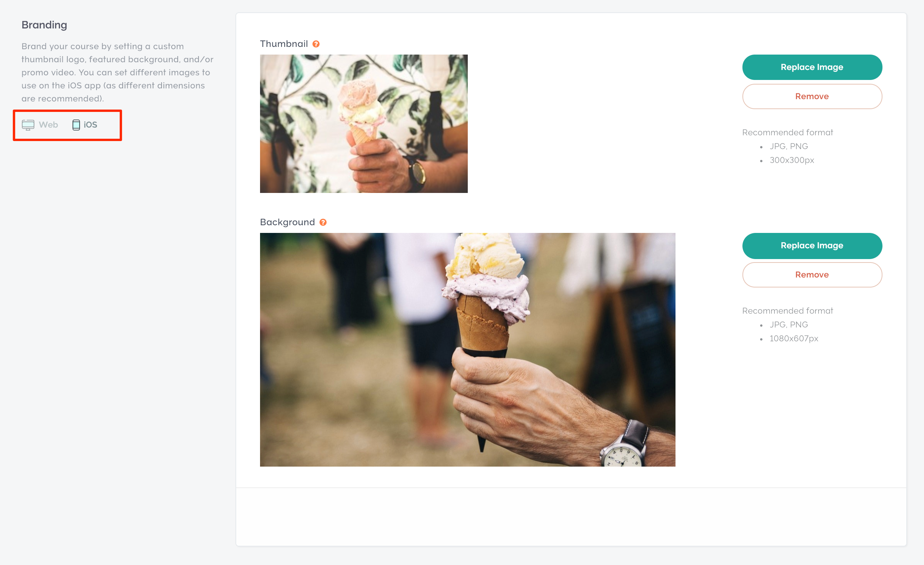Click Recommended format label under Thumbnail buttons

tap(787, 133)
